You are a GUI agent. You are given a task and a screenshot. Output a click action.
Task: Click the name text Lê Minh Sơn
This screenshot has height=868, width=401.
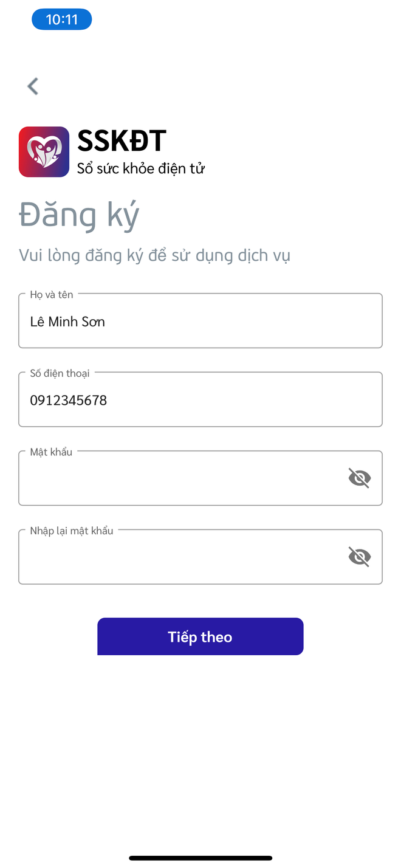[x=67, y=322]
